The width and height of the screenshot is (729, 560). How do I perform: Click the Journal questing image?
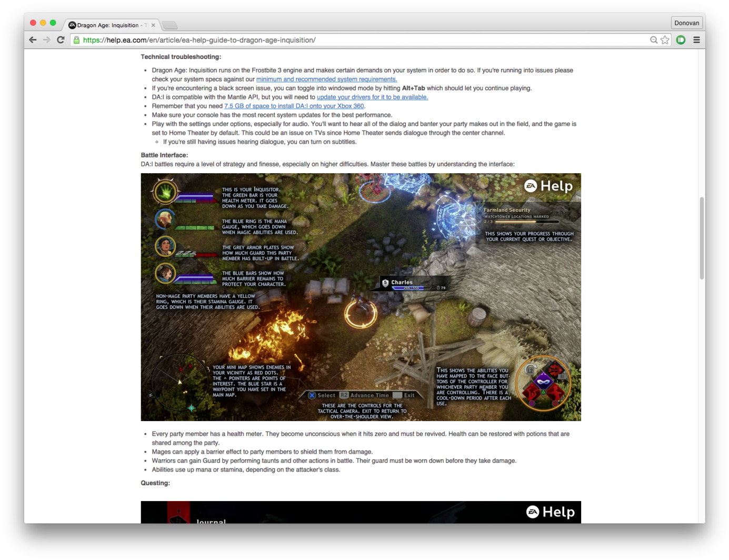click(x=361, y=512)
